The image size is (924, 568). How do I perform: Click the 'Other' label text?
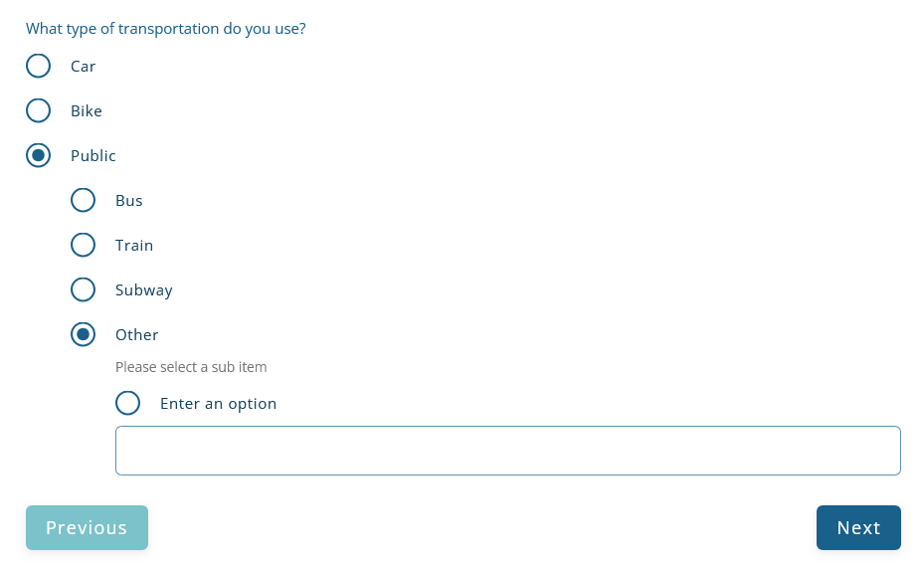tap(136, 335)
